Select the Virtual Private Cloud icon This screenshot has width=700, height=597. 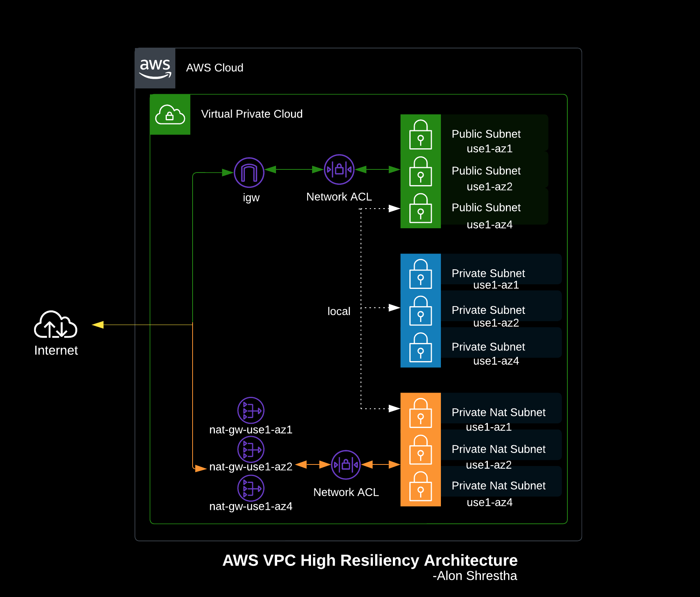click(x=170, y=114)
